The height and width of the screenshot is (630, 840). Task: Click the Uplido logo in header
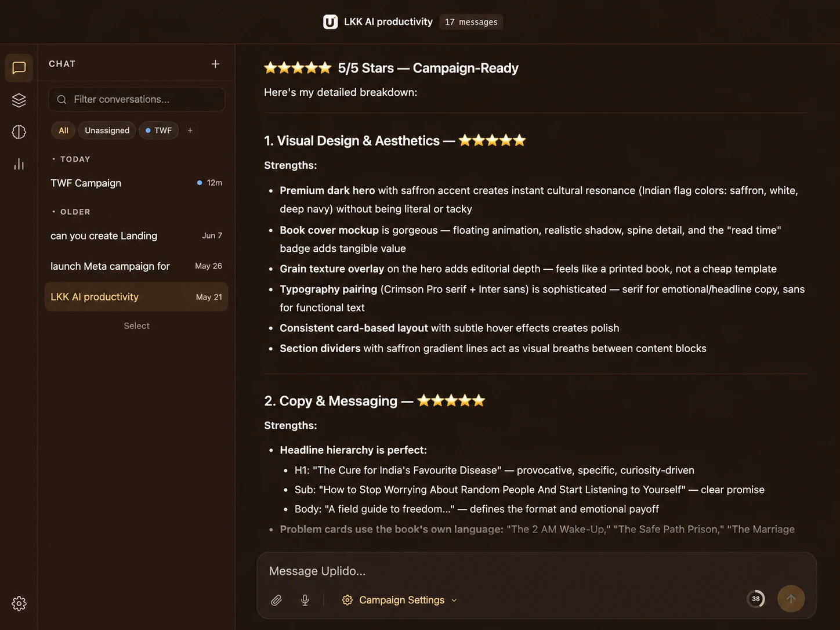(x=330, y=22)
